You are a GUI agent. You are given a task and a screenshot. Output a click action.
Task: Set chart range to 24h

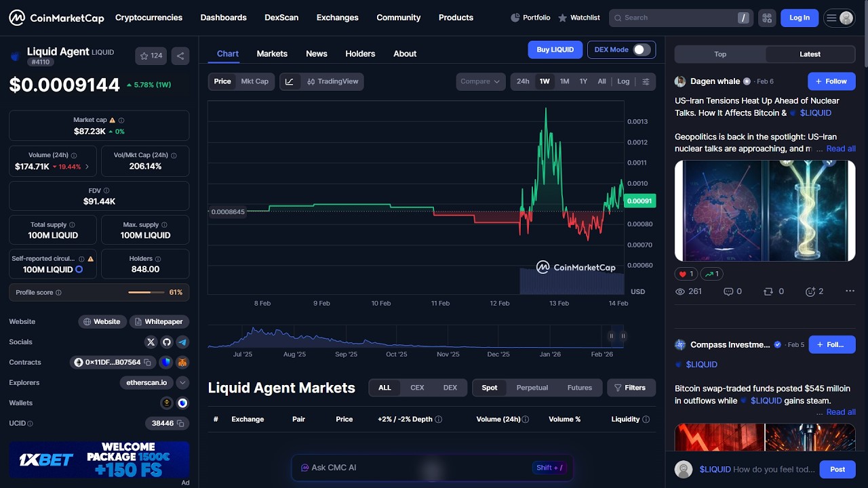(523, 81)
